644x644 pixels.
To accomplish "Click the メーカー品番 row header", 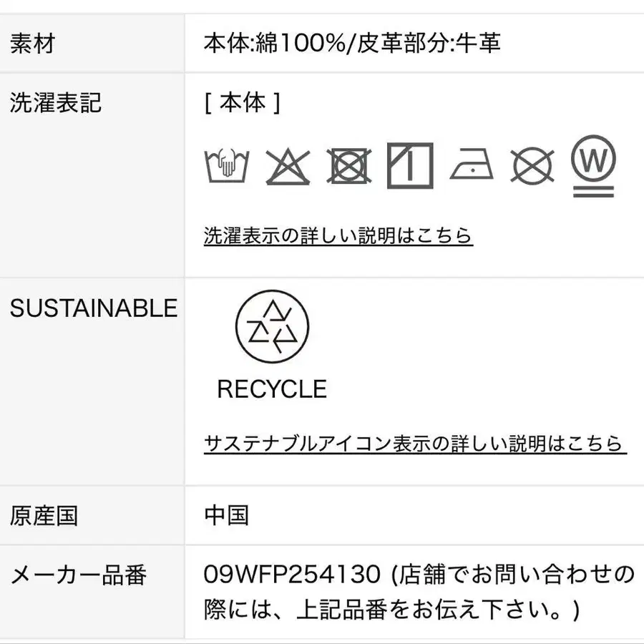I will (78, 574).
